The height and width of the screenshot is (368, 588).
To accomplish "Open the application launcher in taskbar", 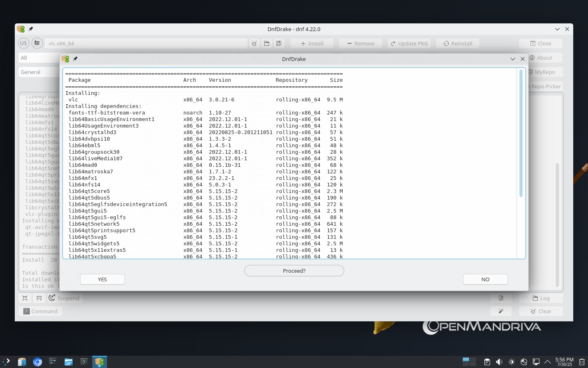I will 6,361.
